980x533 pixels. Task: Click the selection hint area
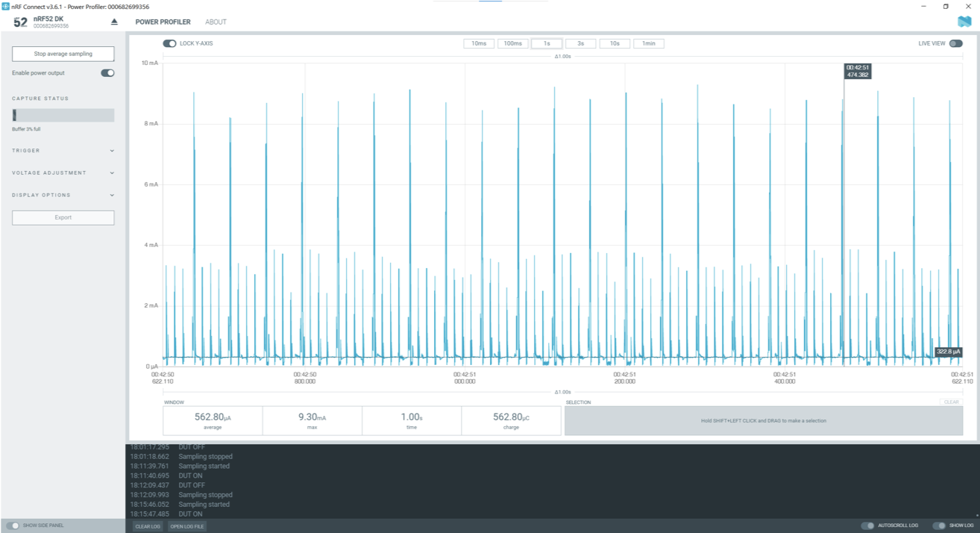(764, 421)
